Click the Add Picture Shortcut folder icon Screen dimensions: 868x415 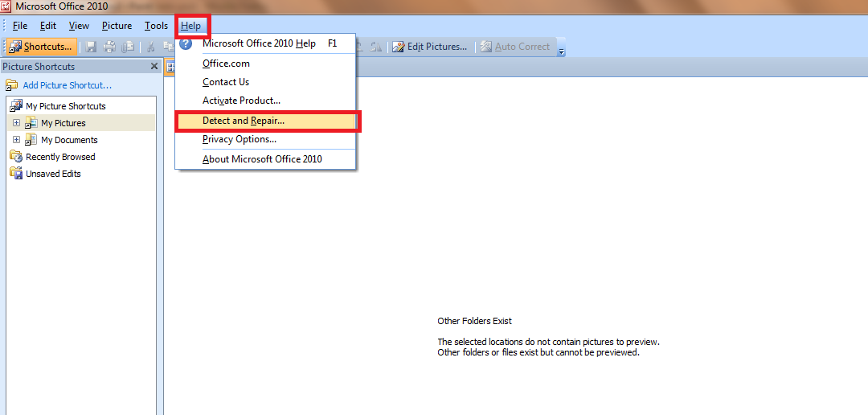click(11, 85)
